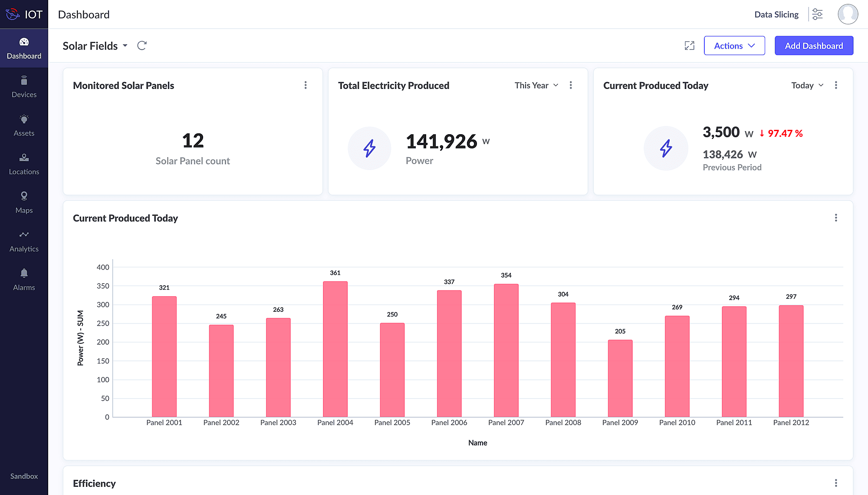The height and width of the screenshot is (495, 868).
Task: Open the user profile avatar
Action: [848, 14]
